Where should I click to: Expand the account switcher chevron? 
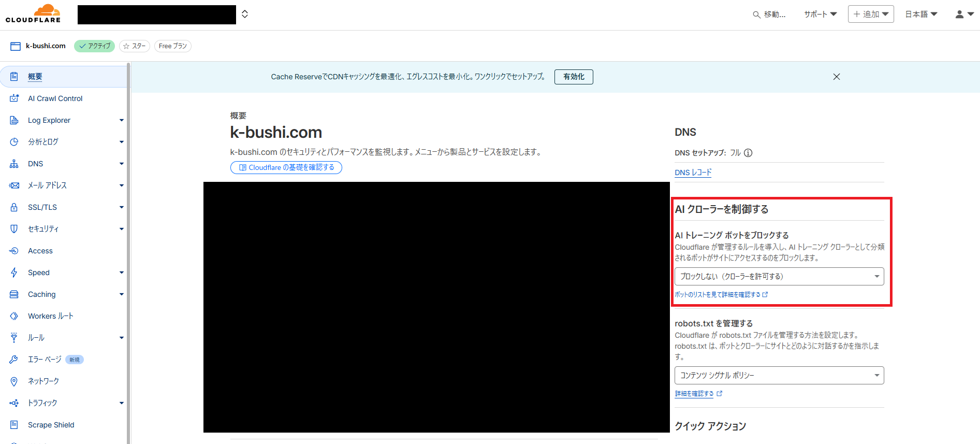(x=245, y=14)
